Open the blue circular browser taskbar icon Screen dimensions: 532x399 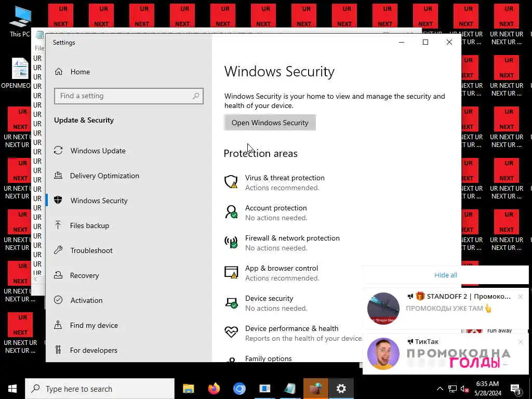pyautogui.click(x=239, y=389)
